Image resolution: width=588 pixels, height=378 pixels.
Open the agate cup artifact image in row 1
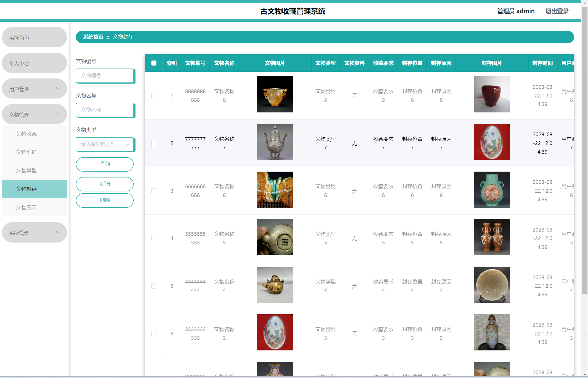[x=275, y=94]
